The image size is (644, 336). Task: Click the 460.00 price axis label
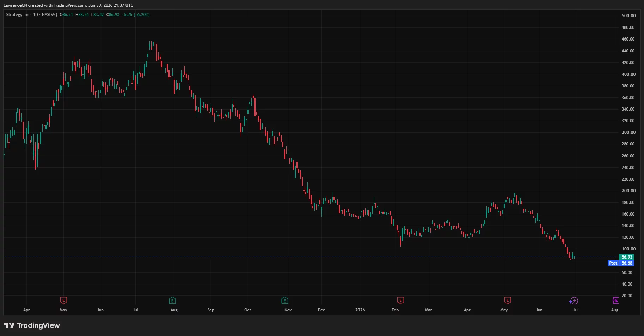[628, 39]
